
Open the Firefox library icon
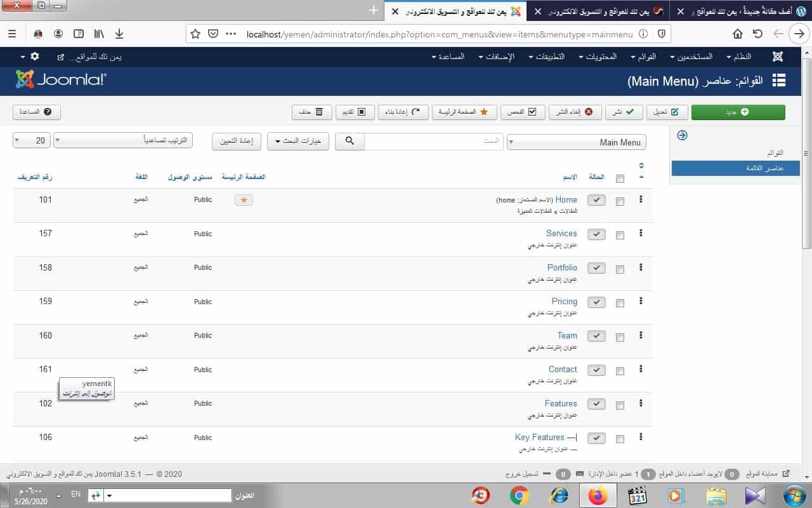pos(99,34)
